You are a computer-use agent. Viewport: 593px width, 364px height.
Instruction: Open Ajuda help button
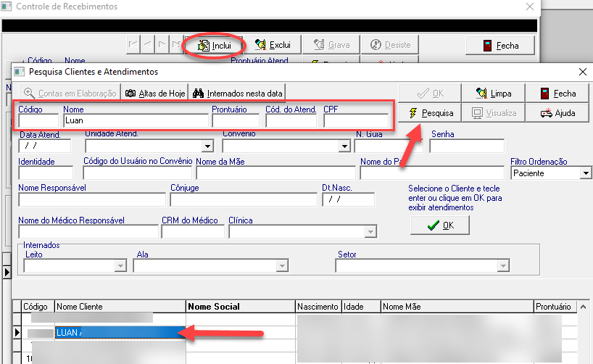pos(557,113)
